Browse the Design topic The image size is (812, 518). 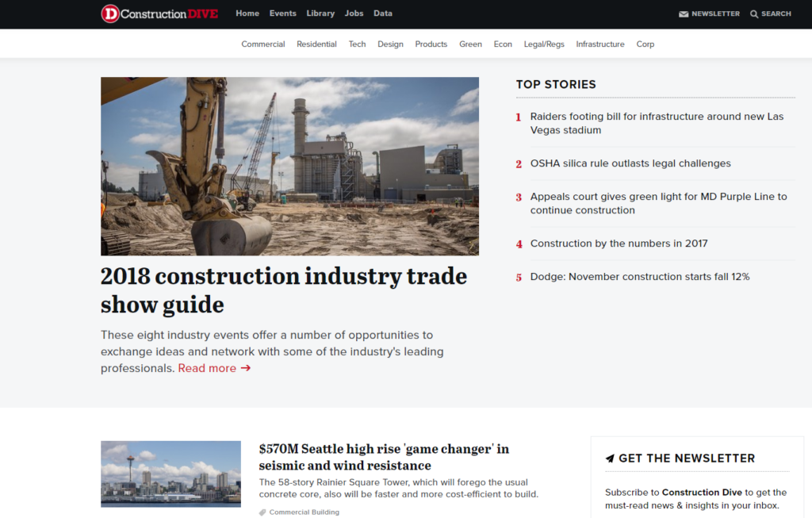(x=390, y=44)
